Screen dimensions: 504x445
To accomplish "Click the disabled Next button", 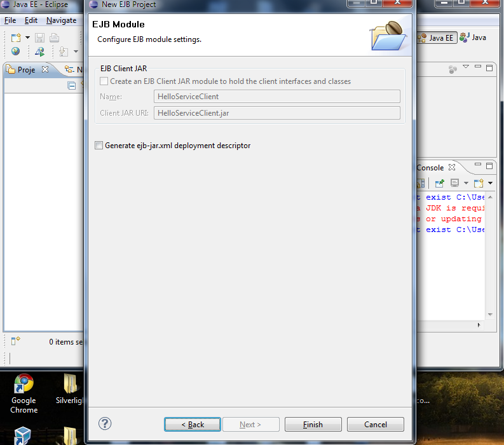I will [250, 425].
